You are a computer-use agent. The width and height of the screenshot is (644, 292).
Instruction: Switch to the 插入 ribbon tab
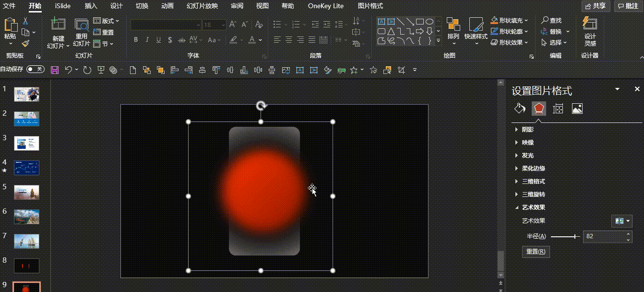[91, 6]
